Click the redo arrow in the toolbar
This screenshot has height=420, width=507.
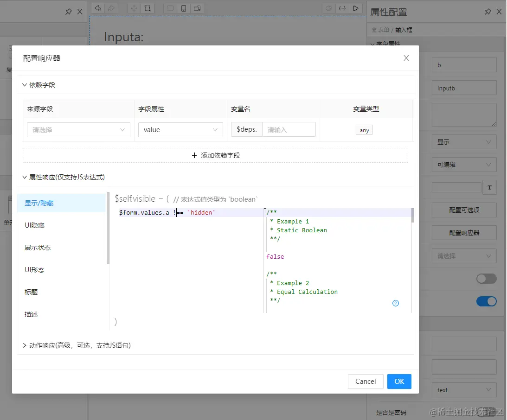[x=111, y=8]
